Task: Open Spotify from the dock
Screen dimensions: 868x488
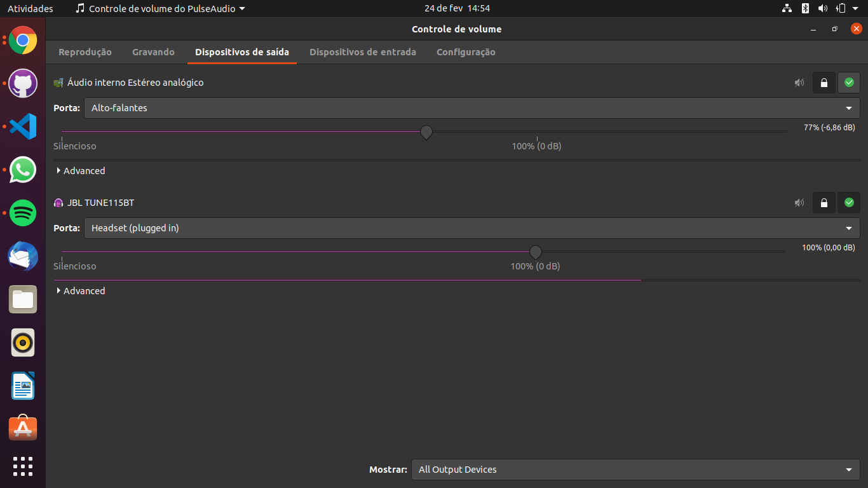Action: coord(23,213)
